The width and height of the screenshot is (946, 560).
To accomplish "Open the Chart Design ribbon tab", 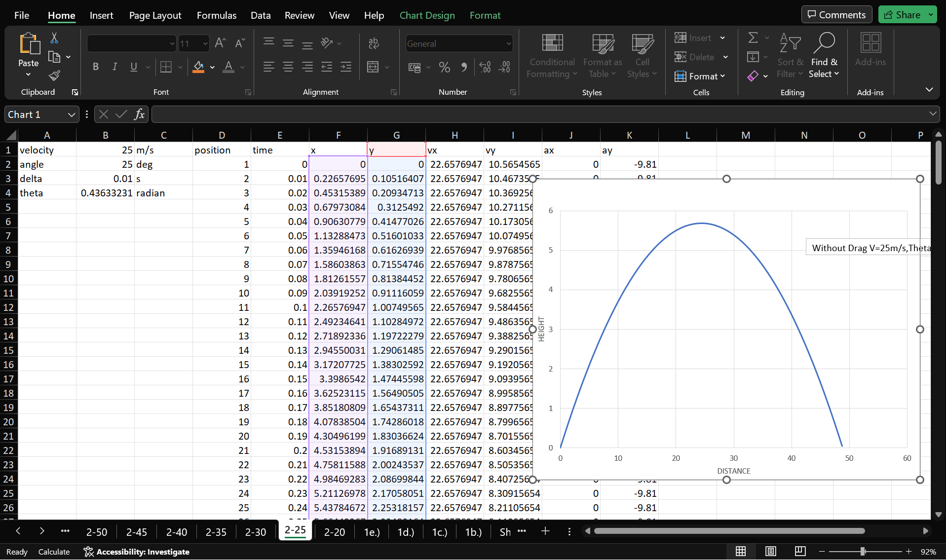I will (x=427, y=15).
